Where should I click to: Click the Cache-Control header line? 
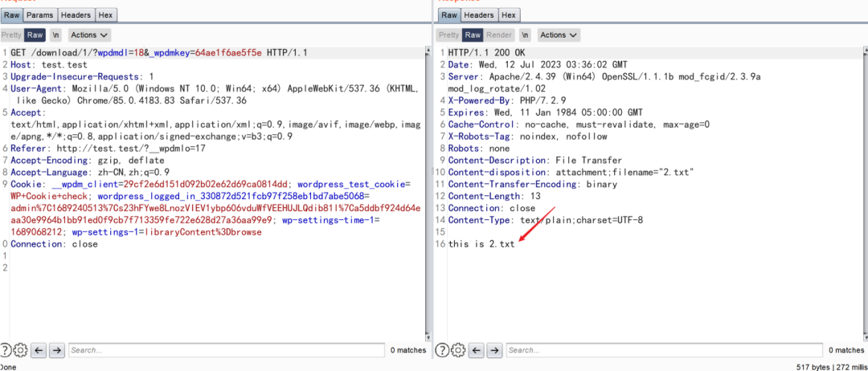[x=579, y=124]
